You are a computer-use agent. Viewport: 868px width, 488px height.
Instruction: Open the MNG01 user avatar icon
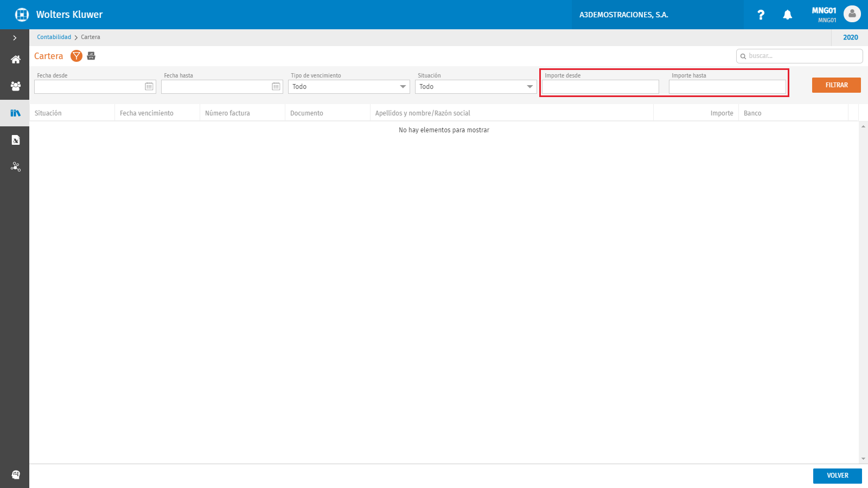[852, 14]
